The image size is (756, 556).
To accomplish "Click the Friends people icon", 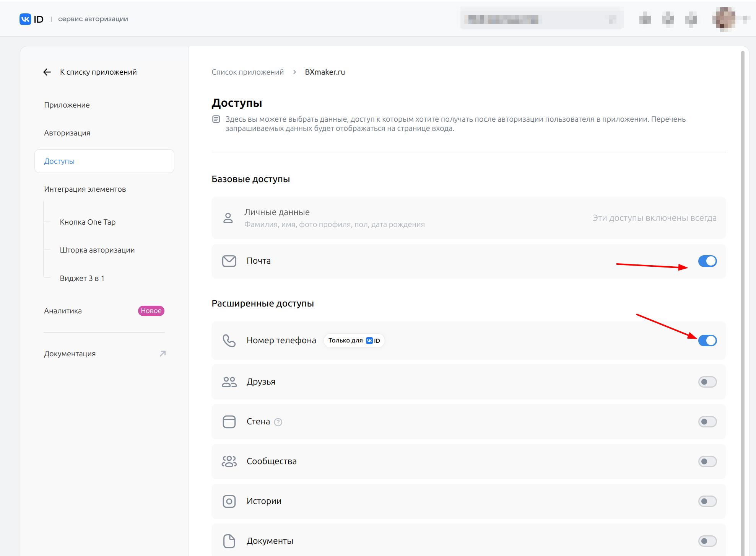I will [229, 382].
